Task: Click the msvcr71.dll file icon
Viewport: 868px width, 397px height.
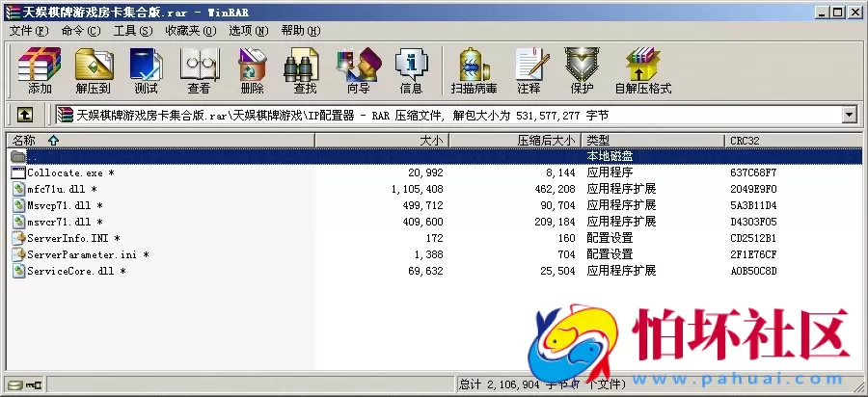Action: [18, 222]
